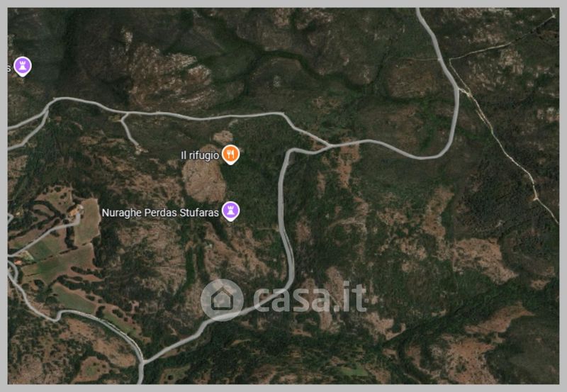Click the bare rocky clearing below Il rifugio

coord(204,180)
